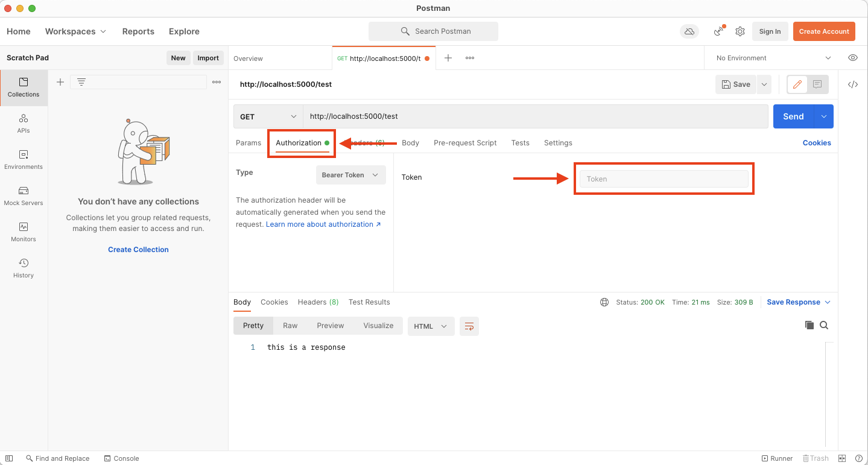Click the cloud sync status icon
Screen dimensions: 868x465
pos(689,31)
